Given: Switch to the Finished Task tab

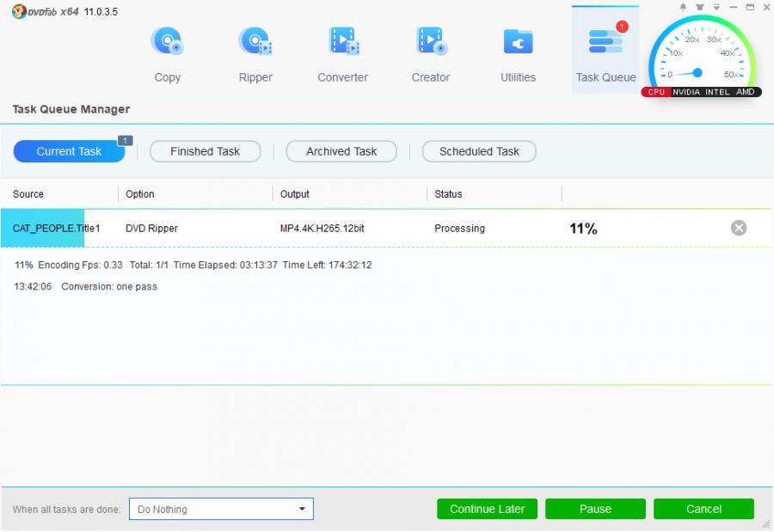Looking at the screenshot, I should pyautogui.click(x=205, y=151).
